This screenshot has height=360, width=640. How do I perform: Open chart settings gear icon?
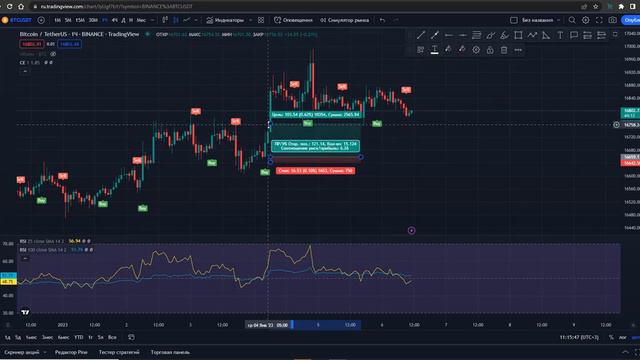(586, 20)
